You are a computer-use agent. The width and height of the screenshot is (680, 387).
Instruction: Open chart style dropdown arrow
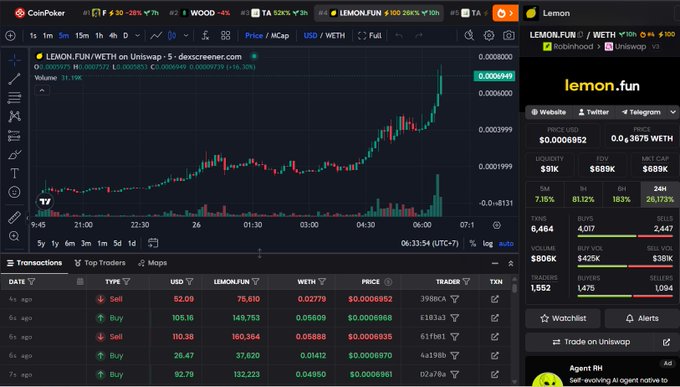click(x=186, y=36)
